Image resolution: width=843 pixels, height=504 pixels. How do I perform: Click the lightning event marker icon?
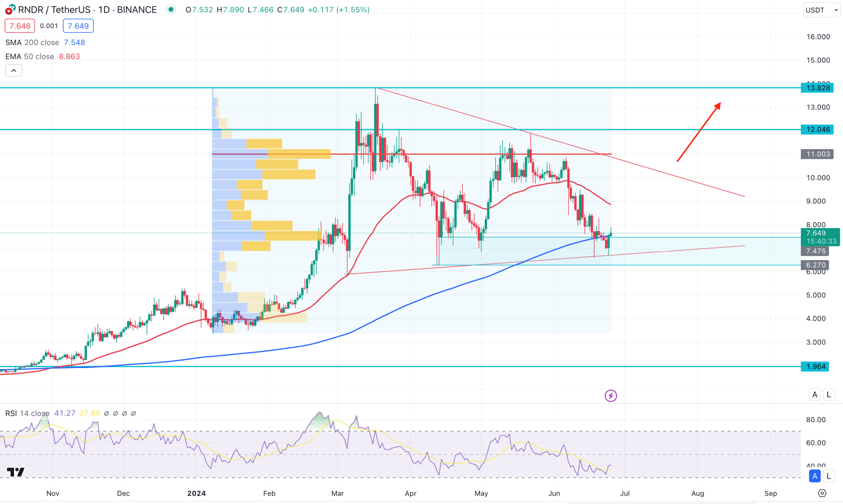[x=611, y=396]
